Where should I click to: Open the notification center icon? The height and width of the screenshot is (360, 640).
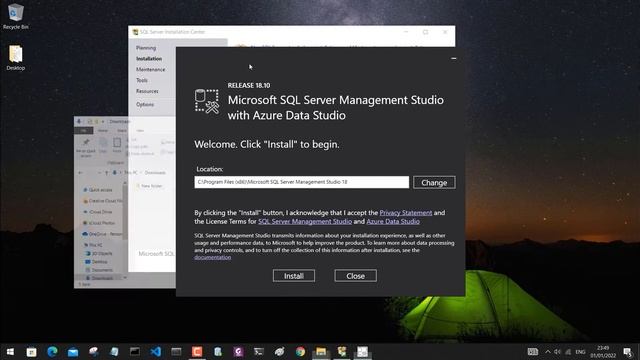coord(628,351)
